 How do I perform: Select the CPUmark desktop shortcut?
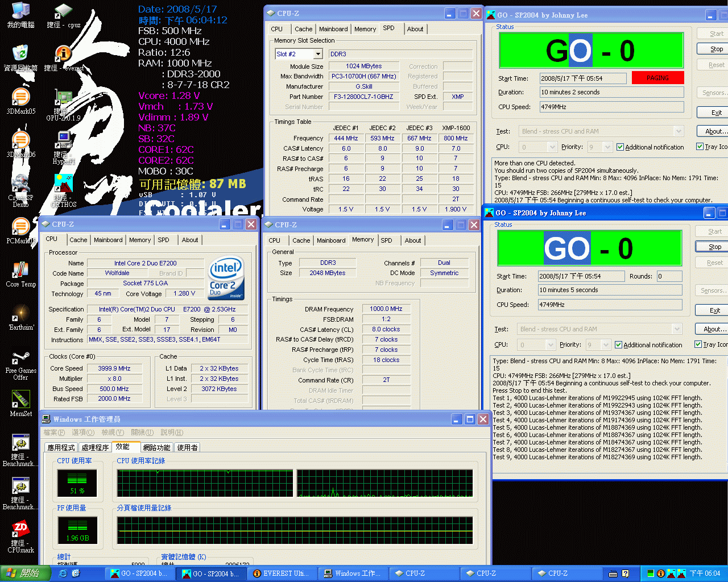(x=20, y=537)
